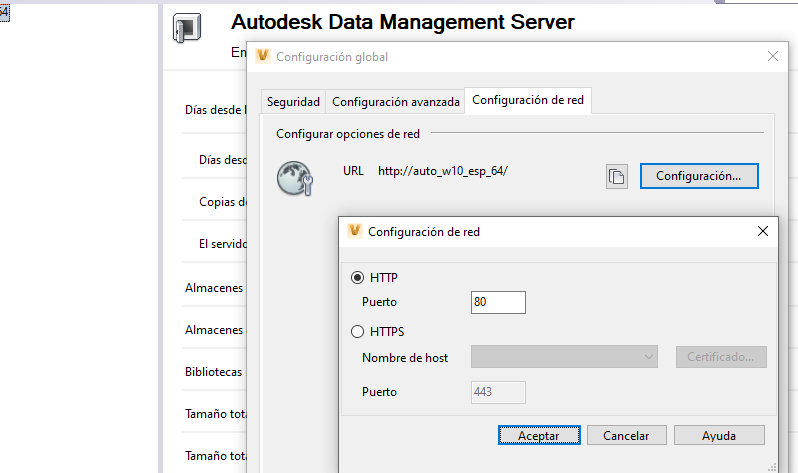Close the Configuración global window
The image size is (798, 473).
click(x=771, y=57)
